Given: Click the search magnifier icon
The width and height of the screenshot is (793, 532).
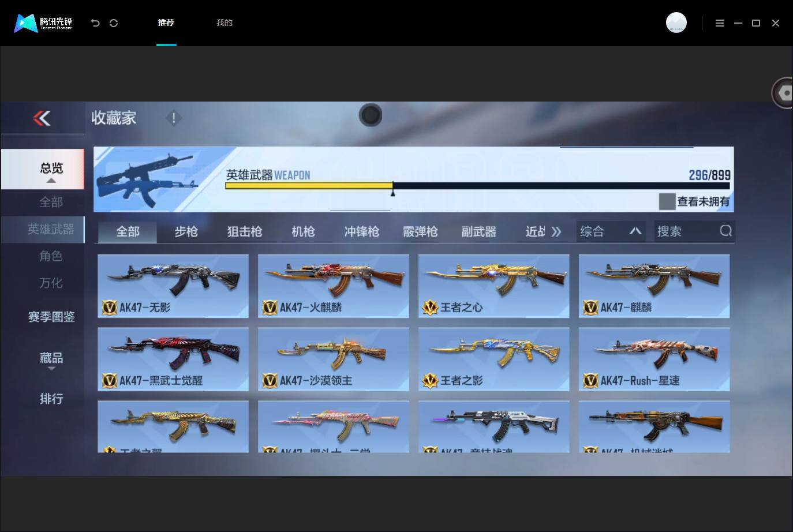Looking at the screenshot, I should click(x=725, y=231).
